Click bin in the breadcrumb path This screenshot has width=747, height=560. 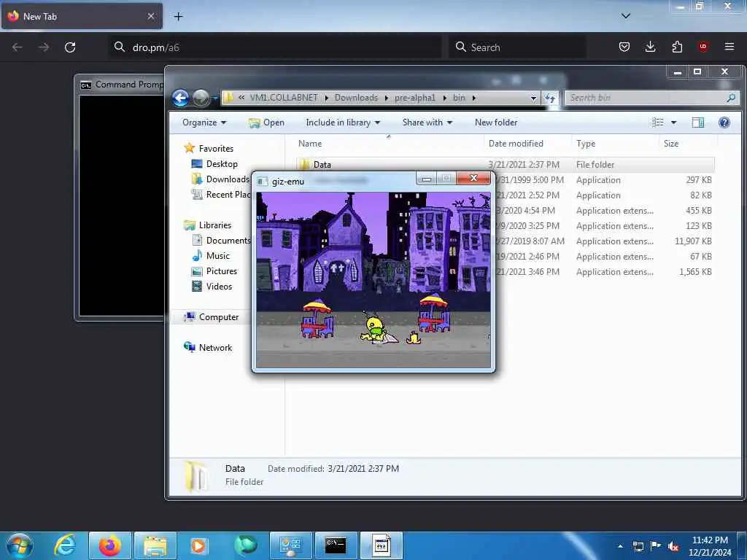point(459,98)
